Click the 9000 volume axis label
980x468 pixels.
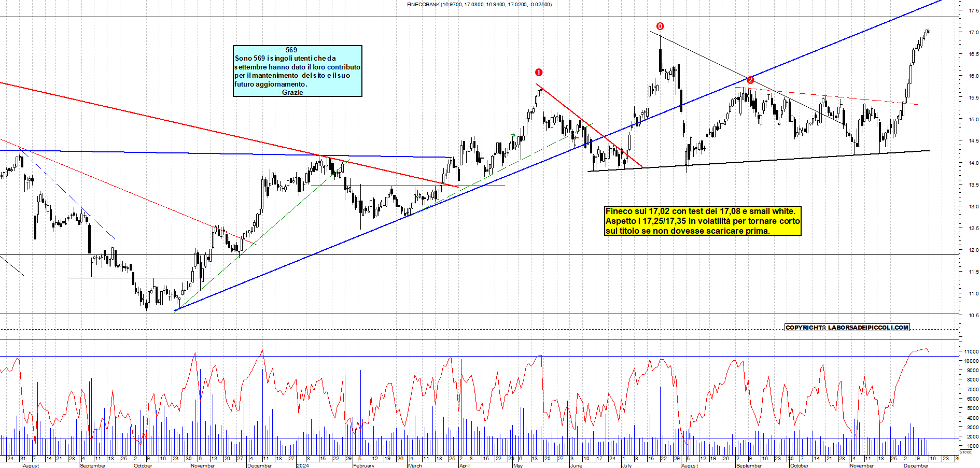(973, 371)
